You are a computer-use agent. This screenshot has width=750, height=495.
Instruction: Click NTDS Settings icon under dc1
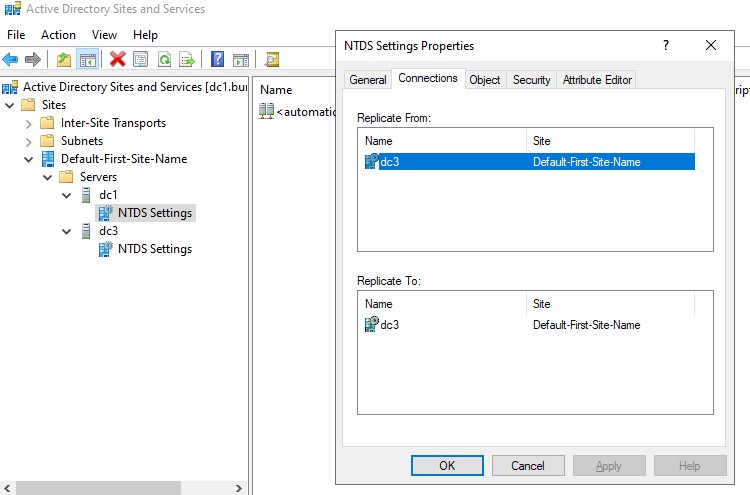(x=106, y=213)
